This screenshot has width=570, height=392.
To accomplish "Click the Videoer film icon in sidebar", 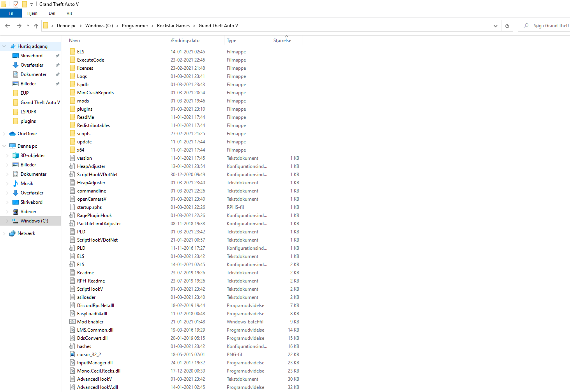I will (x=16, y=212).
